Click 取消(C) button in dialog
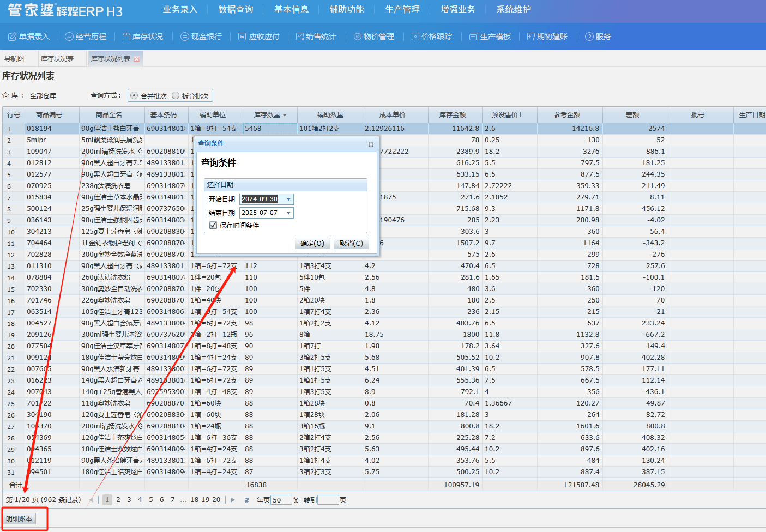 [x=351, y=244]
